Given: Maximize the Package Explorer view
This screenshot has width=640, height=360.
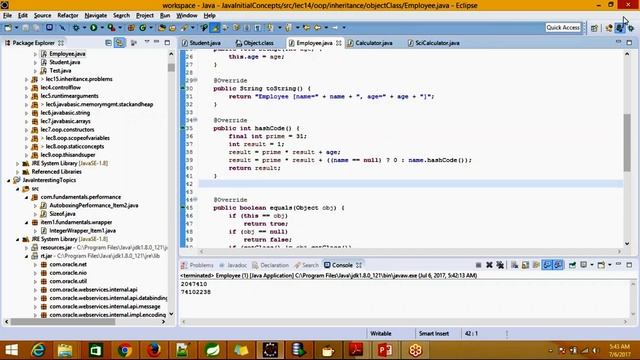Looking at the screenshot, I should click(x=167, y=42).
